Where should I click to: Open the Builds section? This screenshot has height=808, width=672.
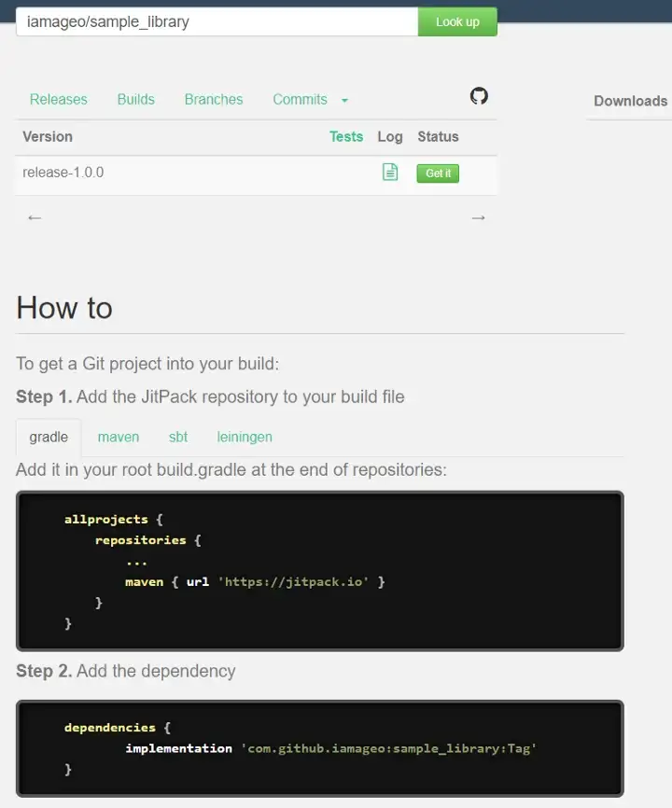(135, 99)
